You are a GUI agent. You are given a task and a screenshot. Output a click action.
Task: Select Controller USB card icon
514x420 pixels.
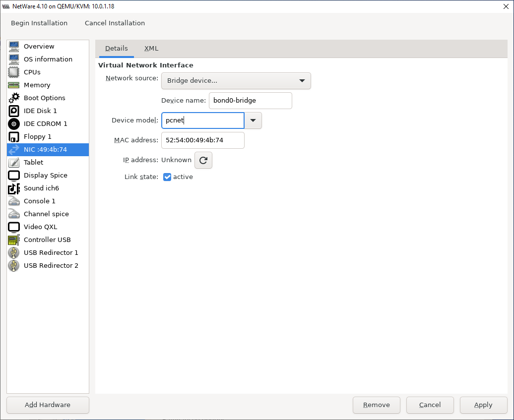pyautogui.click(x=14, y=240)
